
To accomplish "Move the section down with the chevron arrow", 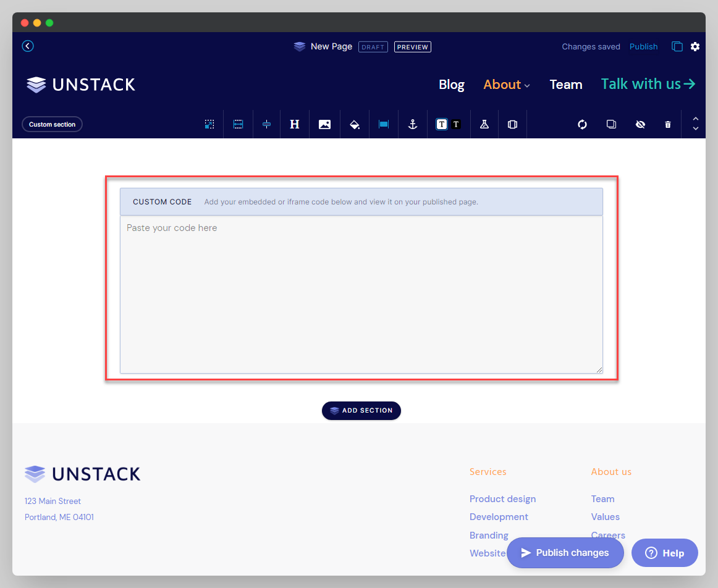I will point(695,128).
